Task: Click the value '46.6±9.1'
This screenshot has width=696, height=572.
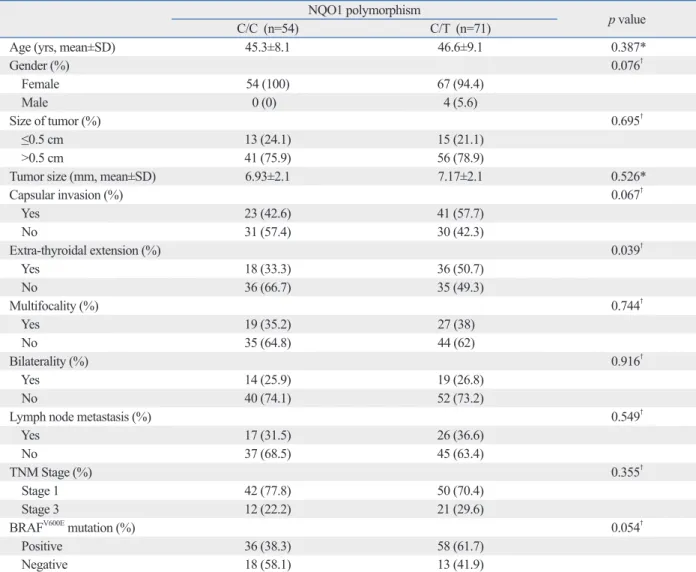Action: point(460,47)
